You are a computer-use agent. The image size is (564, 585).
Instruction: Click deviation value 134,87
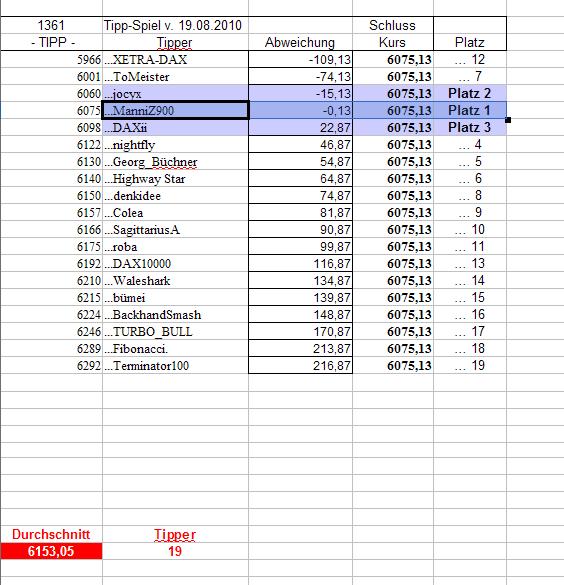tap(300, 281)
